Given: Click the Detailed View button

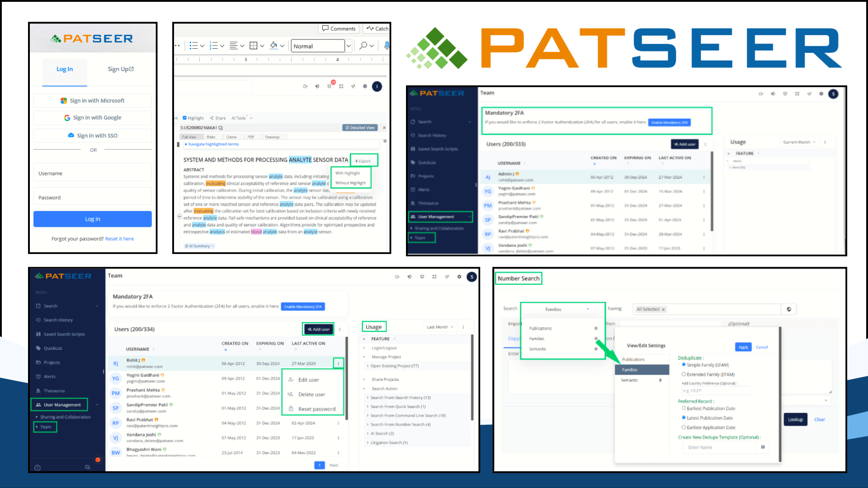Looking at the screenshot, I should click(x=360, y=128).
